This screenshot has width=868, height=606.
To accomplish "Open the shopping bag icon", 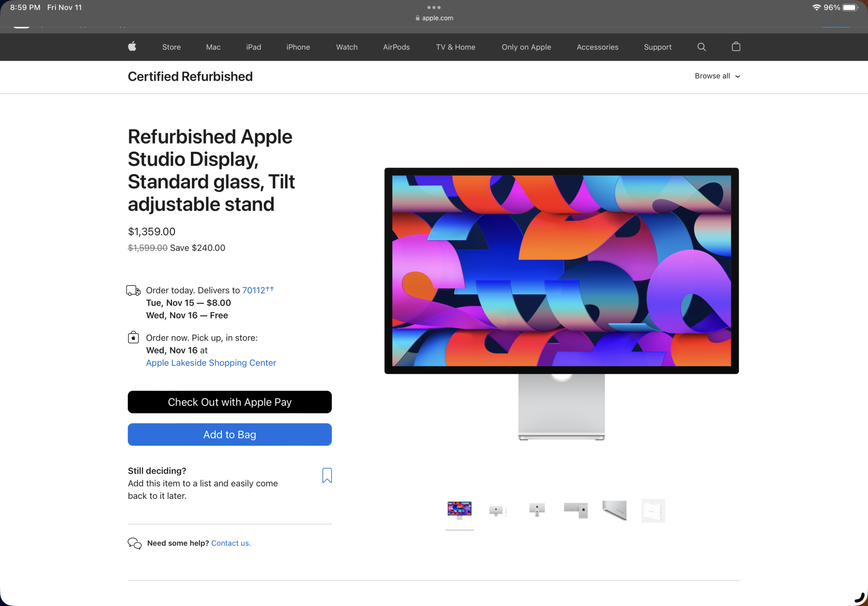I will click(736, 46).
